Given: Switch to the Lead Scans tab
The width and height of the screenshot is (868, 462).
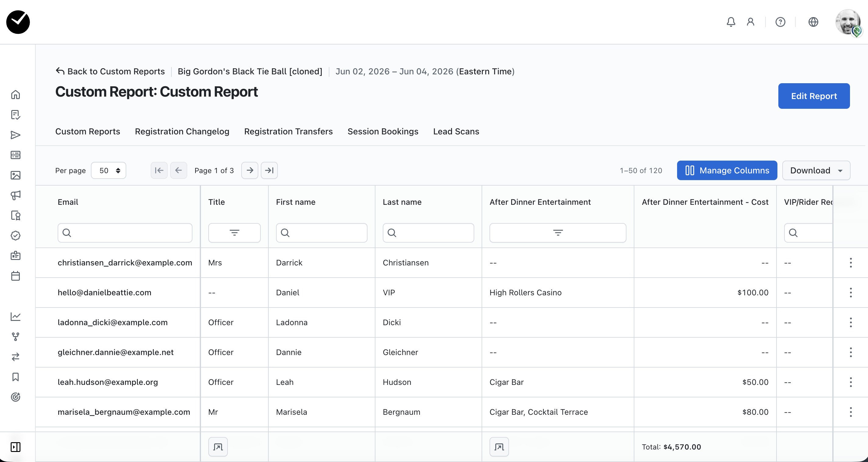Looking at the screenshot, I should point(456,131).
